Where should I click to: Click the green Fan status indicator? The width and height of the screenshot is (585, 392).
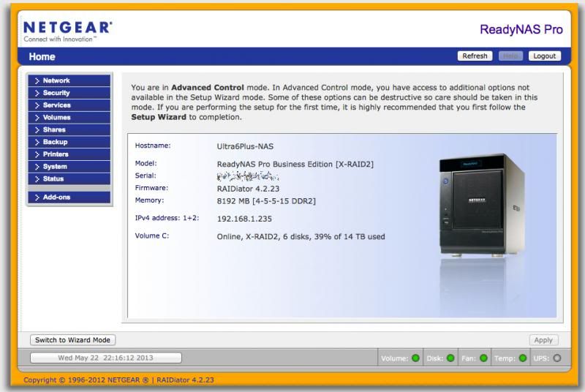(x=483, y=358)
